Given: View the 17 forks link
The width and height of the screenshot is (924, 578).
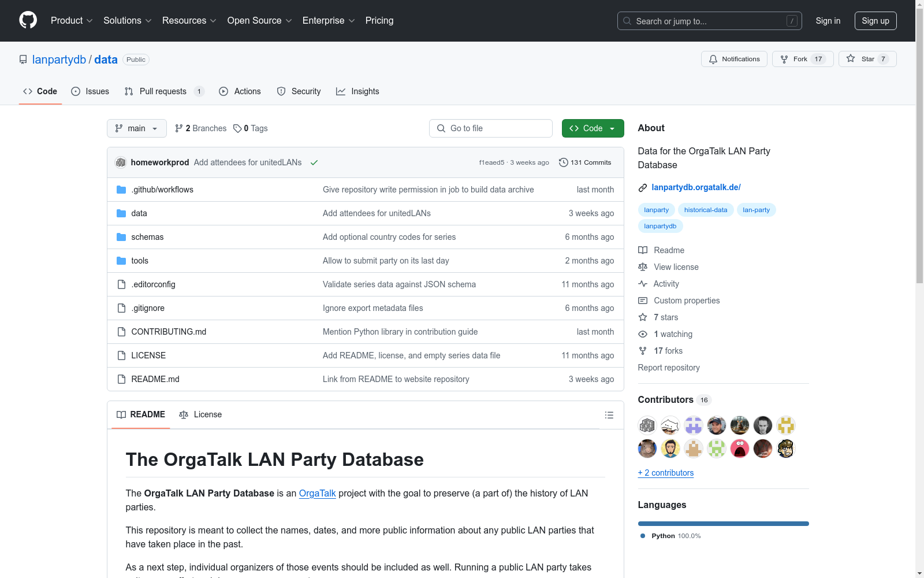Looking at the screenshot, I should (661, 351).
